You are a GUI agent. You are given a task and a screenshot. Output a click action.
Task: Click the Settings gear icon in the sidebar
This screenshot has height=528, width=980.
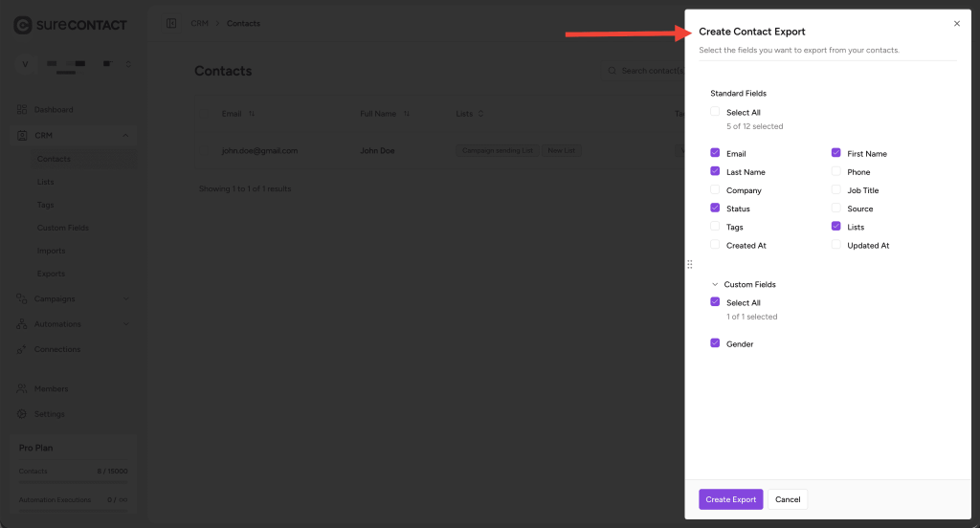pos(22,414)
